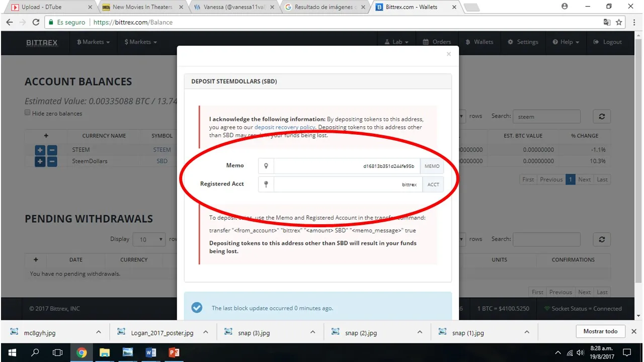644x362 pixels.
Task: Open options arrow for Logan_2017_poster.jpg download
Action: coord(205,332)
